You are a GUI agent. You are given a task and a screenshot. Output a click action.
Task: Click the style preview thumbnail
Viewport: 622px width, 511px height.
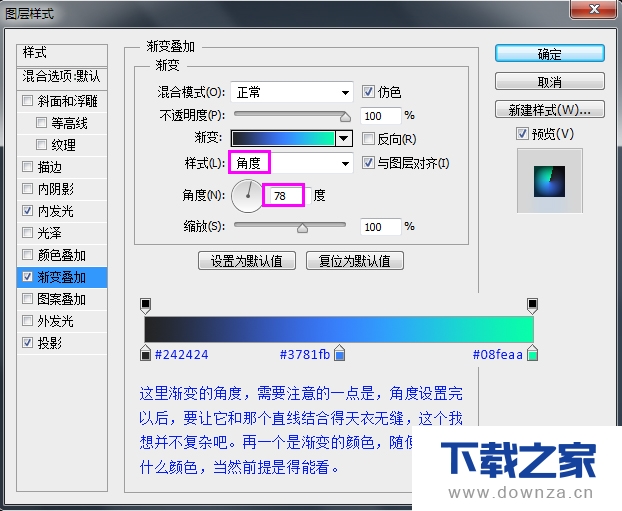pos(549,181)
